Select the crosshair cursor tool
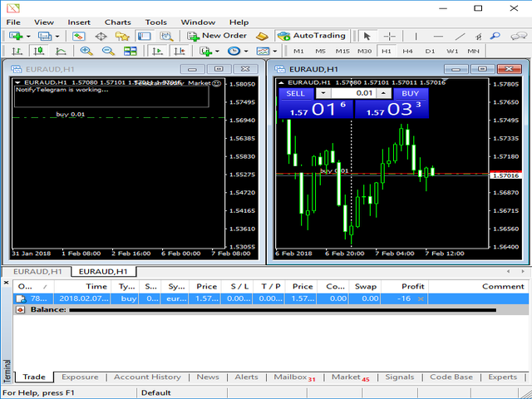 click(388, 36)
